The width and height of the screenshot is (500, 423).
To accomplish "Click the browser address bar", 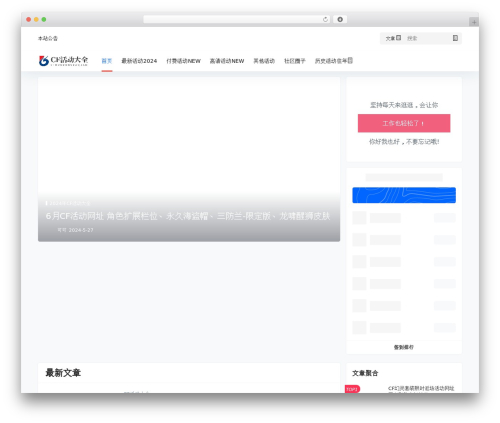I will [x=237, y=19].
